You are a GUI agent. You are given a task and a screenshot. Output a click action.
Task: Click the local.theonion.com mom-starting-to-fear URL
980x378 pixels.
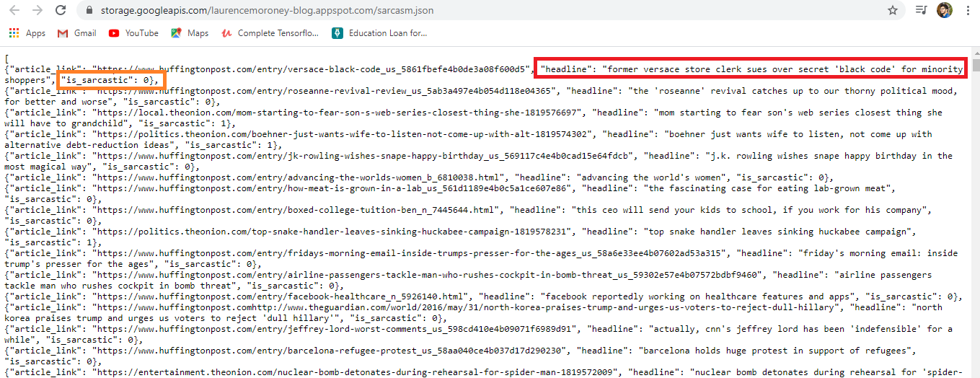(x=336, y=113)
